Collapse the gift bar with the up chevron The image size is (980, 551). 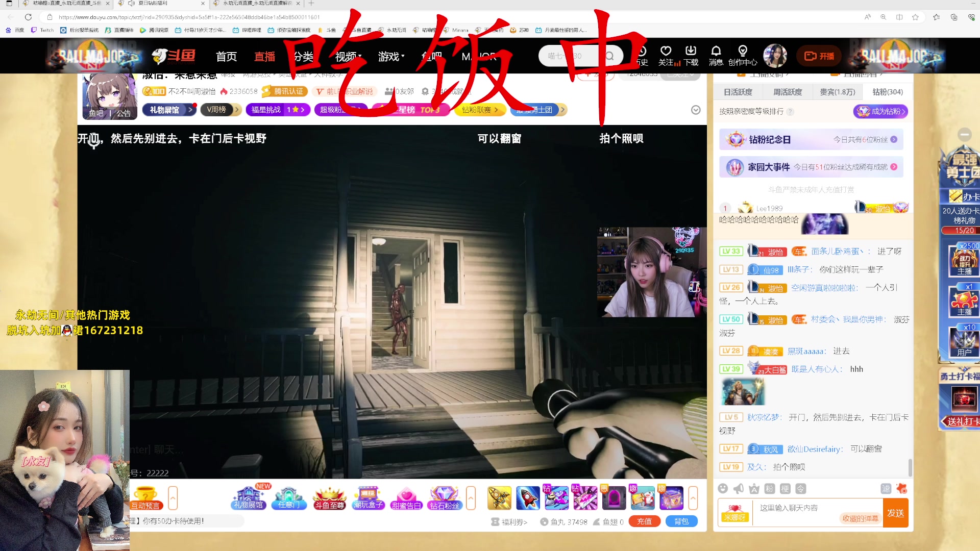coord(693,497)
